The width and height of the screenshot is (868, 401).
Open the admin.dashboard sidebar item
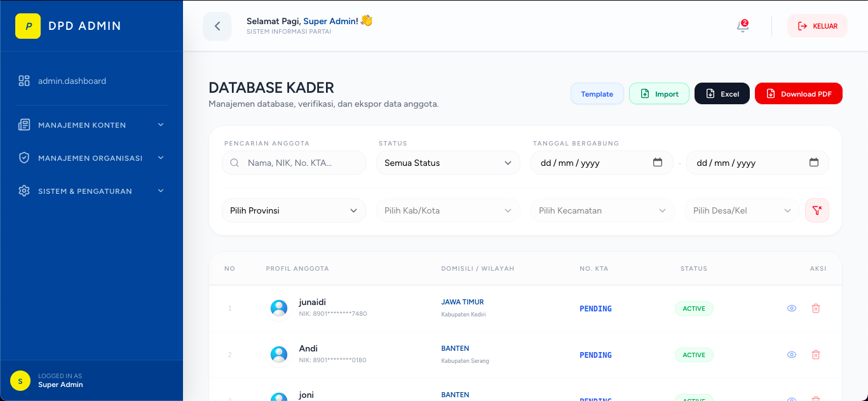click(72, 81)
